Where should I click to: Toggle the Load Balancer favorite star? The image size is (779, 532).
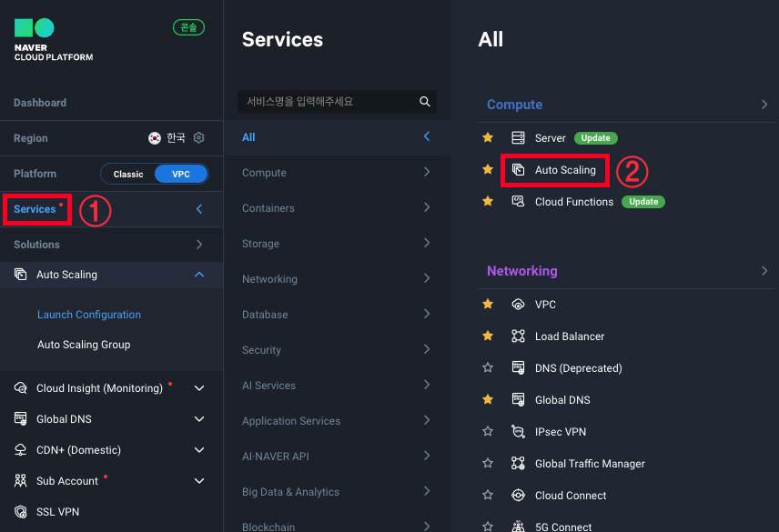tap(488, 336)
